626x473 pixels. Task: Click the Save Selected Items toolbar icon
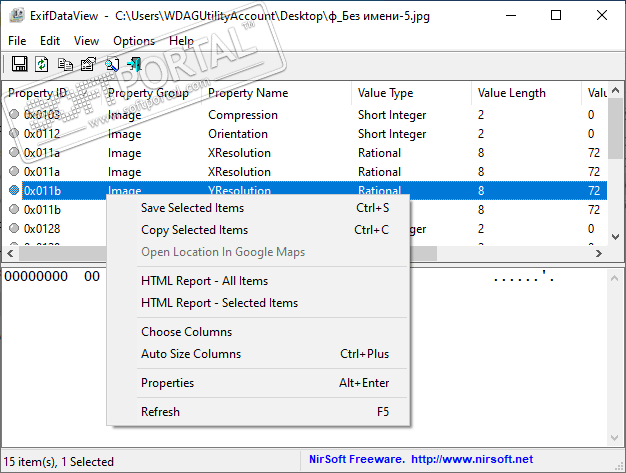pos(19,64)
